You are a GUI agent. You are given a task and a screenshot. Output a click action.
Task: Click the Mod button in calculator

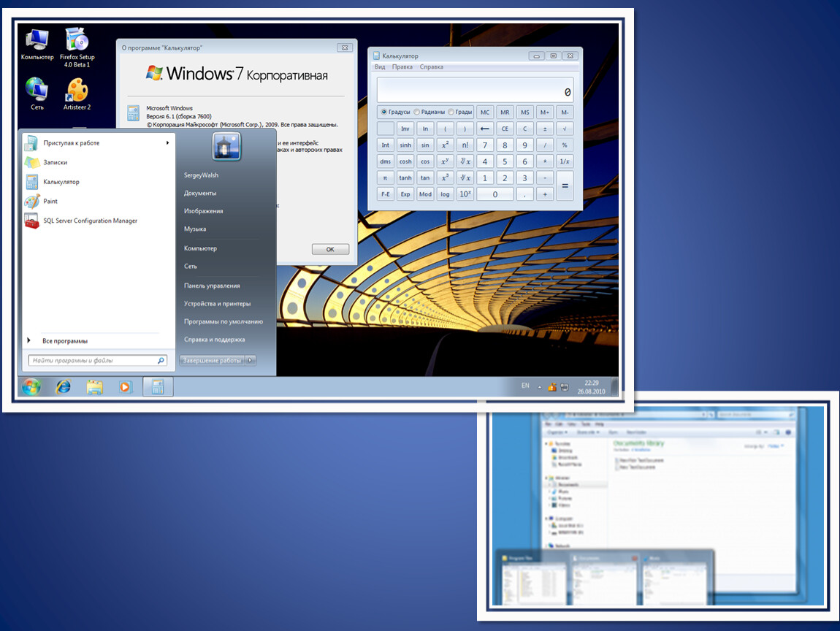pos(425,194)
